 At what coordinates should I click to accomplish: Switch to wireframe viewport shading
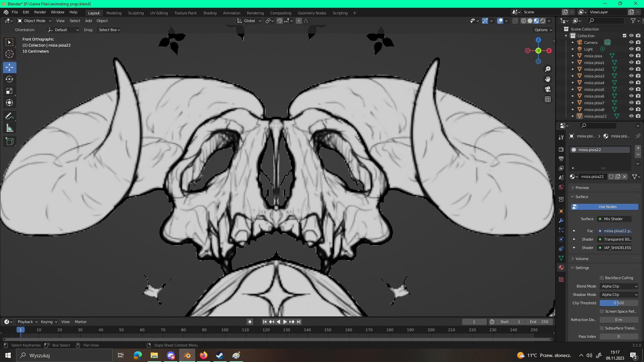click(523, 21)
